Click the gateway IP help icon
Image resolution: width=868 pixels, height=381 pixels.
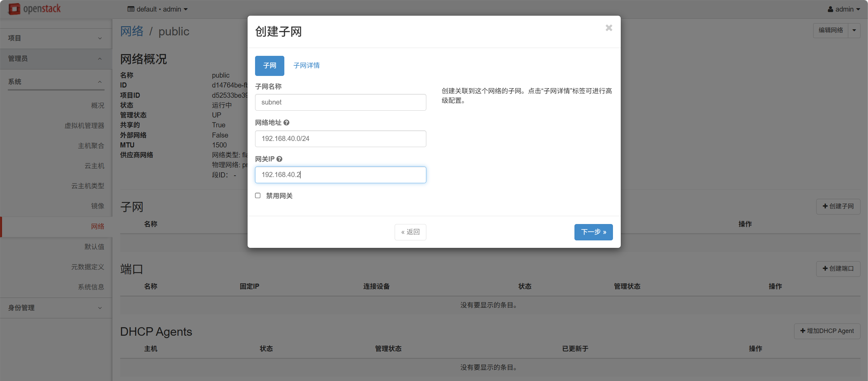(x=279, y=159)
